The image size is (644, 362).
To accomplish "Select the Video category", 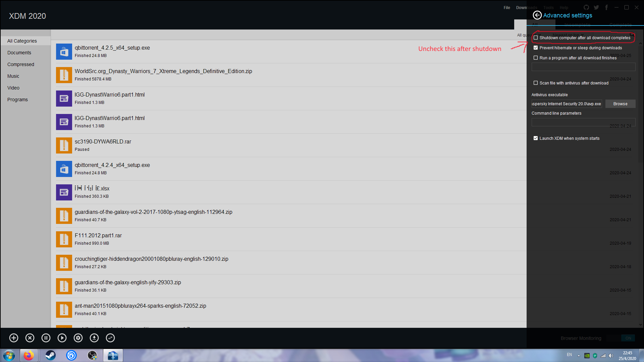I will coord(13,88).
